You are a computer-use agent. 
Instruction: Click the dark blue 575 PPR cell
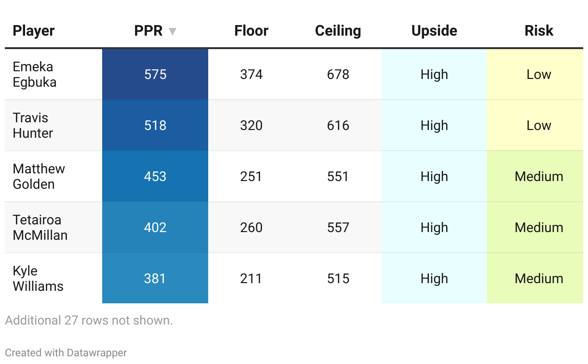pyautogui.click(x=155, y=75)
